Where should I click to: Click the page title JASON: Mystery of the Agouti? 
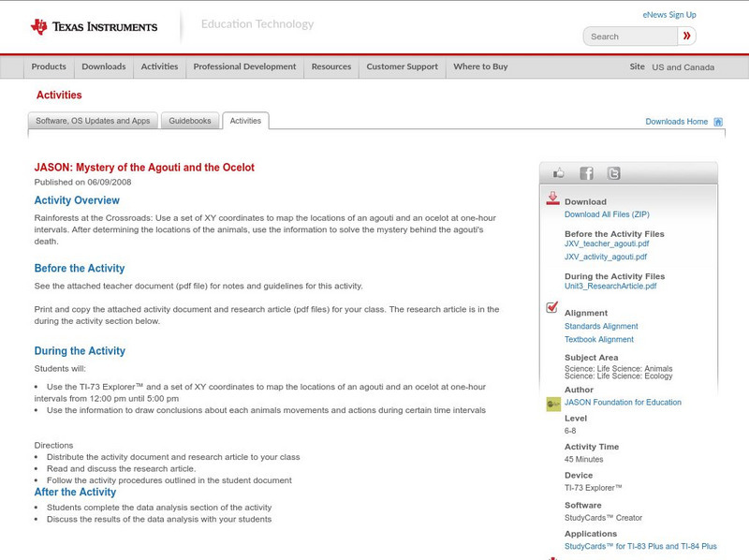(144, 168)
